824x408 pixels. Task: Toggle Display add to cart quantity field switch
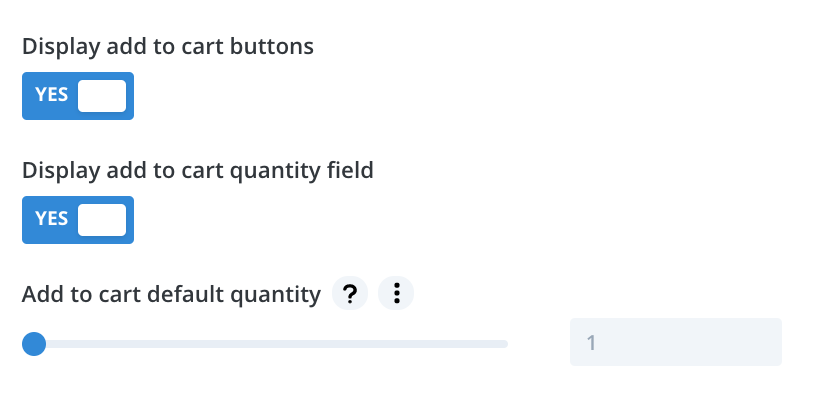coord(78,220)
